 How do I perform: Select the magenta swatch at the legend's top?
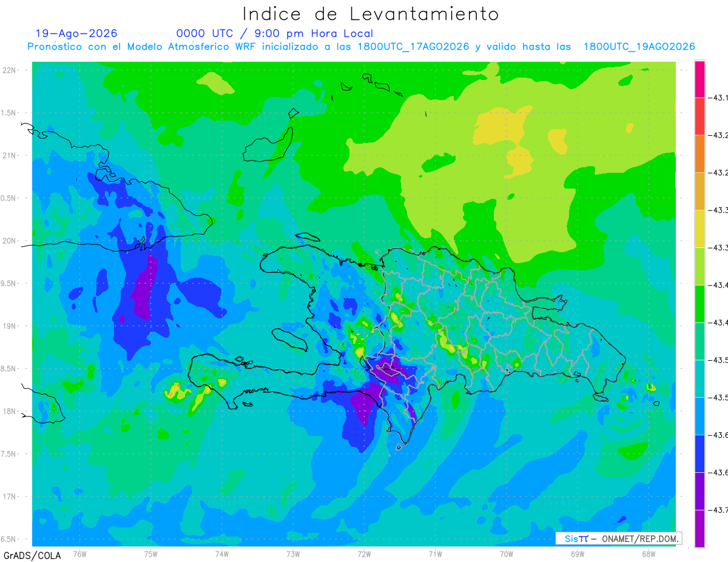coord(699,79)
